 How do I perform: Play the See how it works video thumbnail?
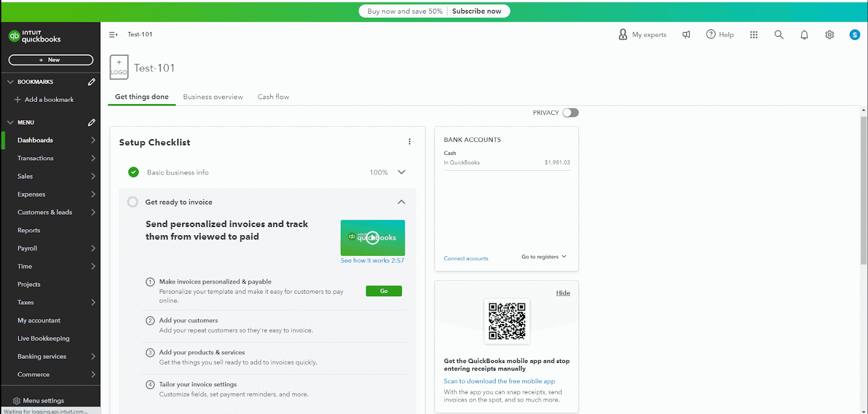point(373,237)
